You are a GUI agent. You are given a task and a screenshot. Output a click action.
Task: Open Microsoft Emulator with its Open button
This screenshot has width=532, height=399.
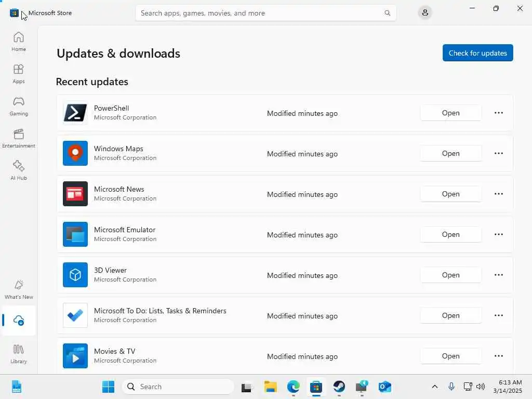(450, 234)
